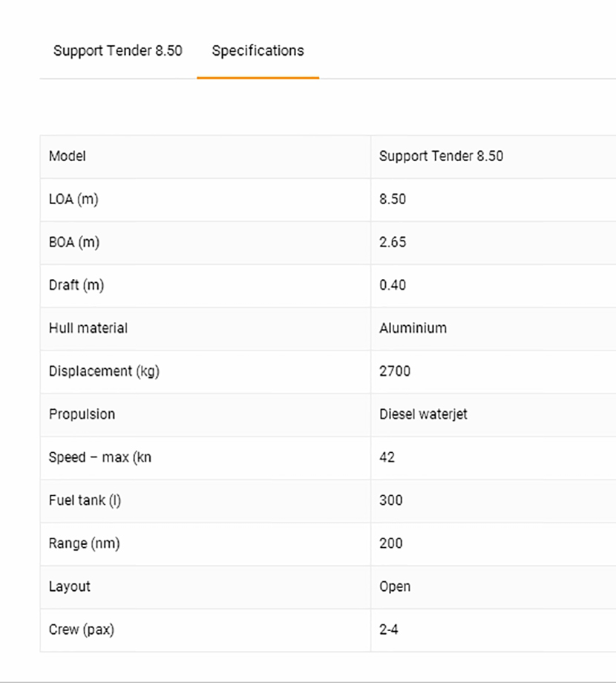Select the Specifications tab
Viewport: 616px width, 683px height.
click(x=258, y=51)
